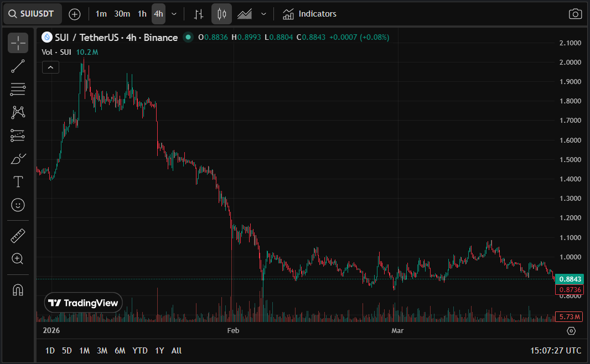Expand the timeframe interval dropdown

[174, 14]
